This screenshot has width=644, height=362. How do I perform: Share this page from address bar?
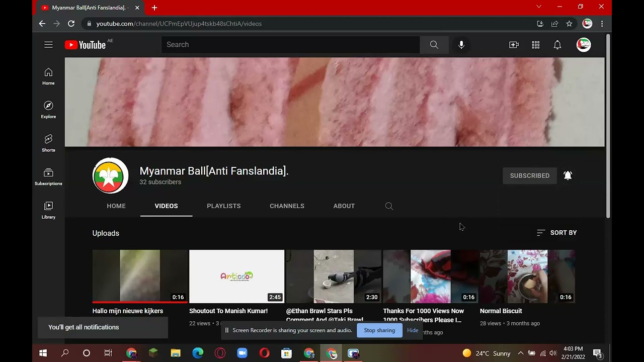tap(554, 24)
